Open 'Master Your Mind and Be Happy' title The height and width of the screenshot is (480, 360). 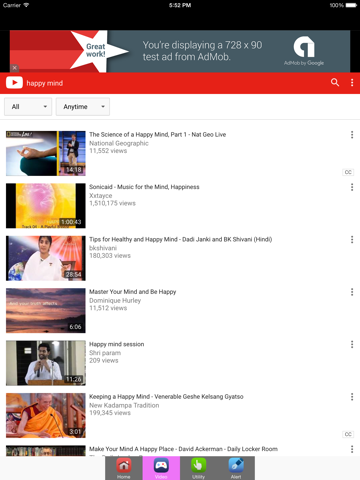point(132,292)
